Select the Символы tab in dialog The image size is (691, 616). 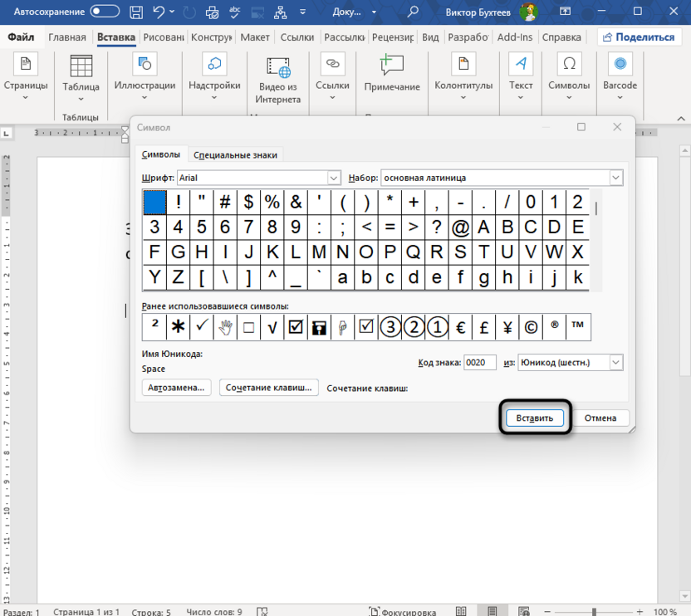(161, 154)
